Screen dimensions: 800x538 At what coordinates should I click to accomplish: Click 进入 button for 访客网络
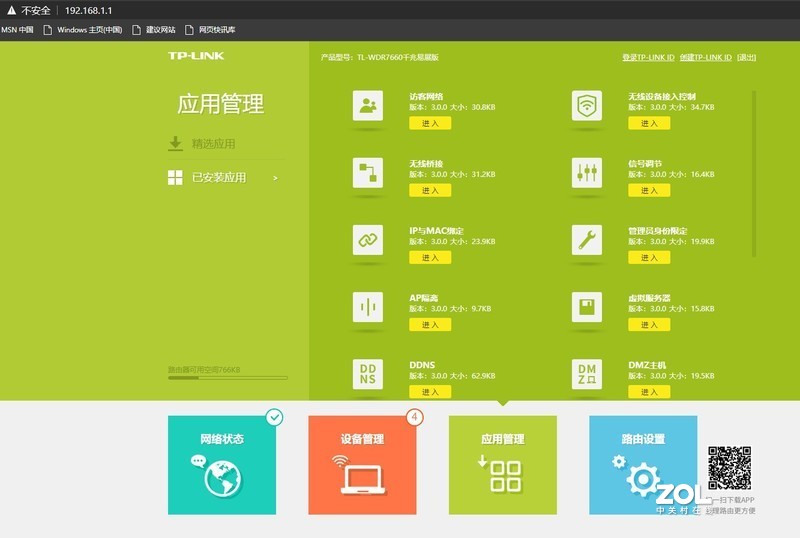coord(430,123)
